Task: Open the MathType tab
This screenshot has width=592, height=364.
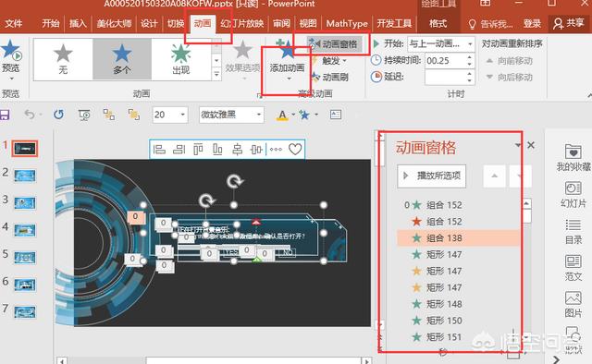Action: [x=347, y=23]
